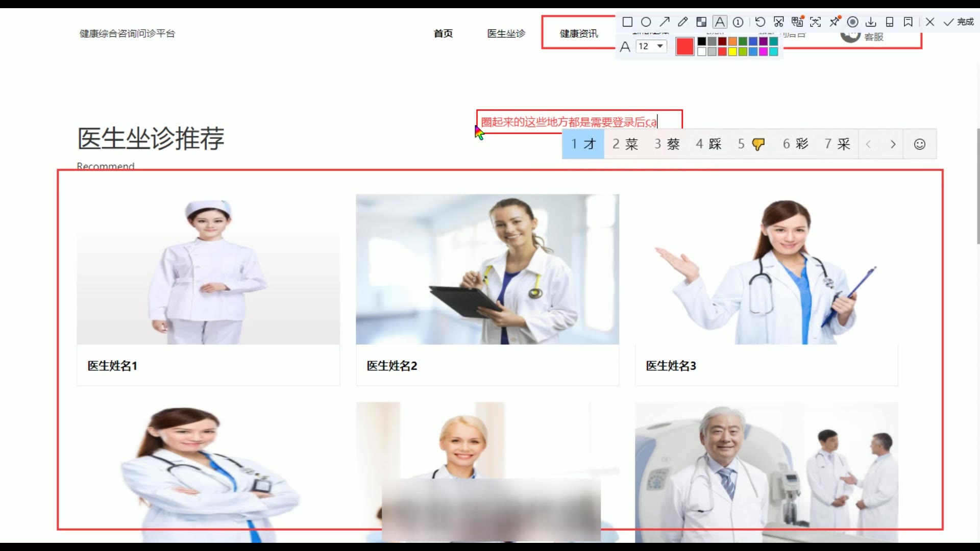This screenshot has width=980, height=551.
Task: Pick the white color swatch
Action: [x=702, y=52]
